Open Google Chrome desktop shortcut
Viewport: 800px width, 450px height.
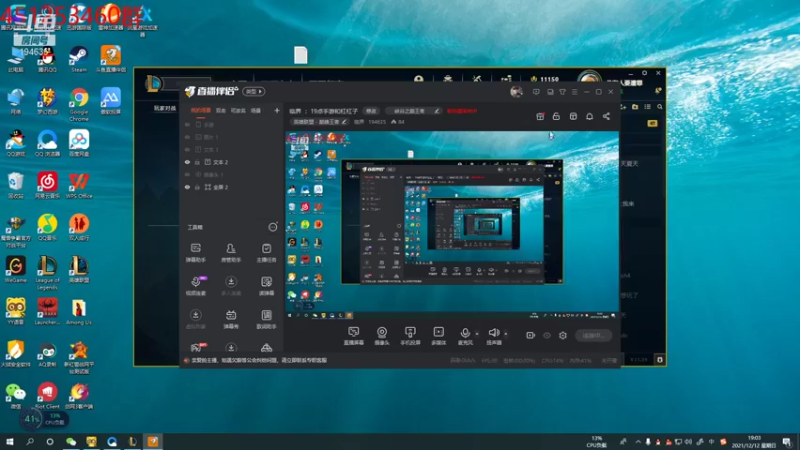point(79,105)
